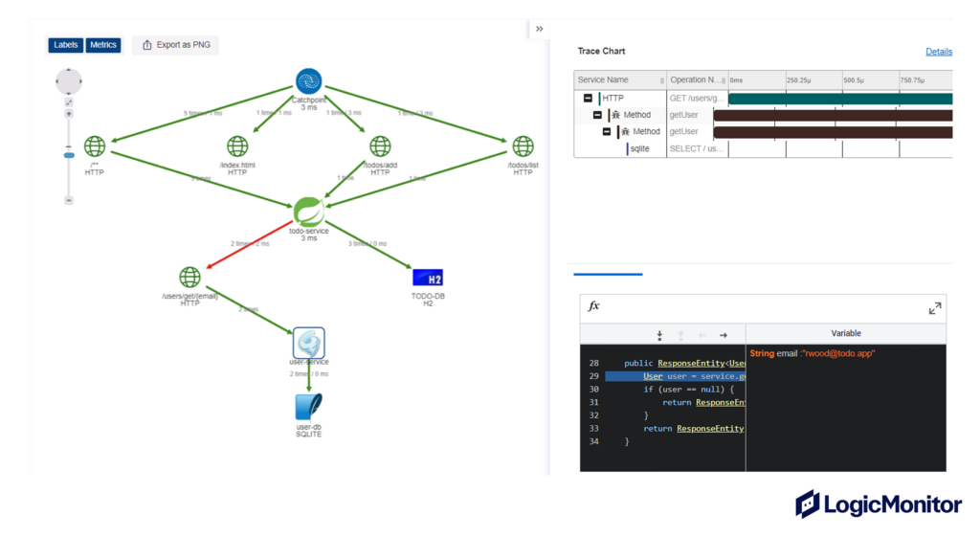Click the TODO-DB H2 database icon
This screenshot has width=980, height=537.
click(x=428, y=278)
